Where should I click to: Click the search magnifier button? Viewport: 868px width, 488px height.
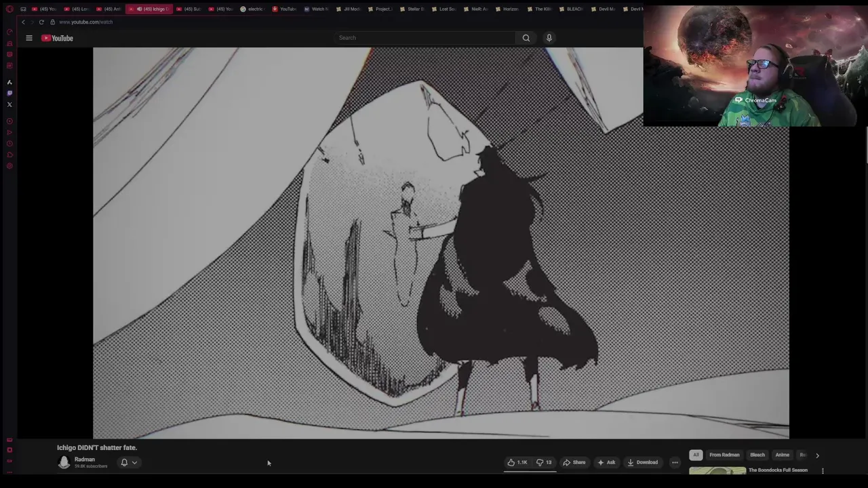point(526,38)
